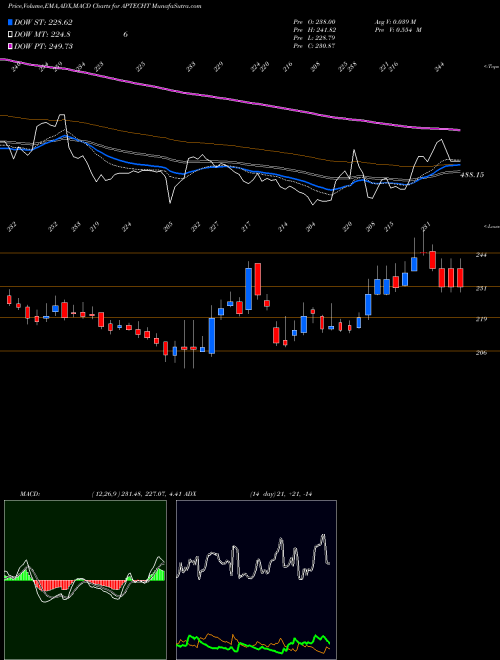Viewport: 500px width, 660px height.
Task: Click the 'Pre O: 238.00' open value
Action: [314, 22]
